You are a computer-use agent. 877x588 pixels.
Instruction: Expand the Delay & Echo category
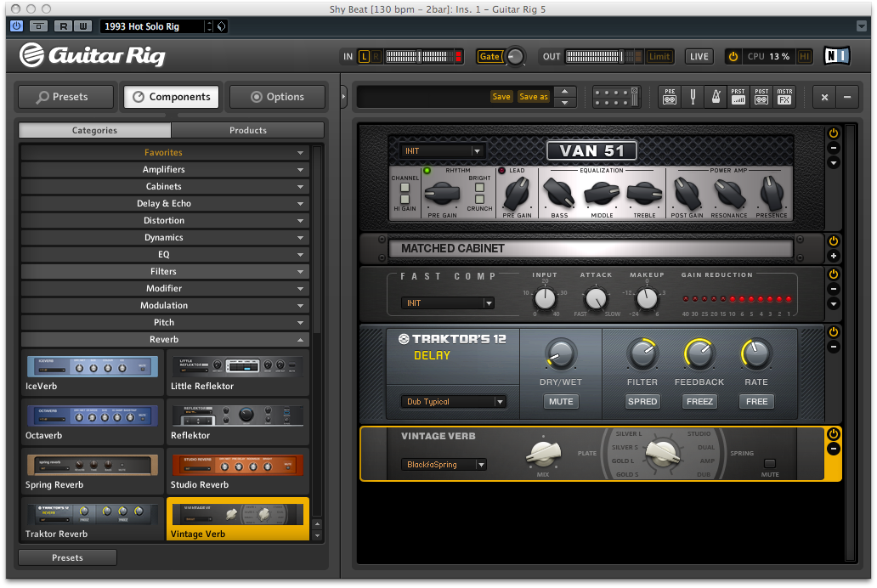(x=164, y=204)
